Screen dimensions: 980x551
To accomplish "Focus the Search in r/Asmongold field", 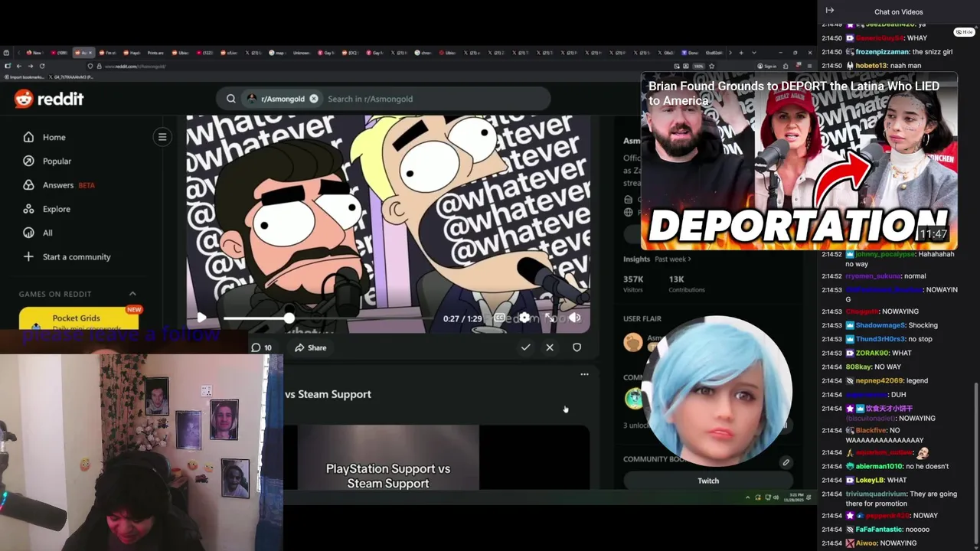I will click(x=436, y=99).
